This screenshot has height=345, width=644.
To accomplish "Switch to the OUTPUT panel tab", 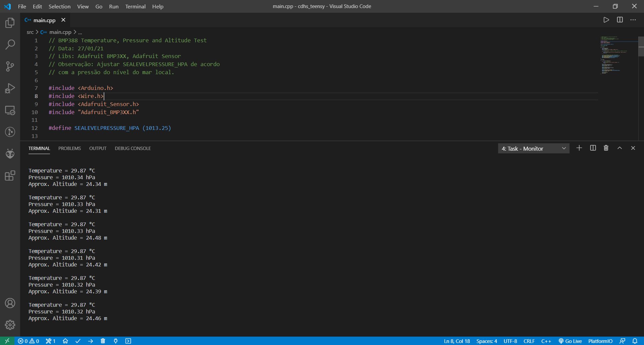I will pos(98,148).
